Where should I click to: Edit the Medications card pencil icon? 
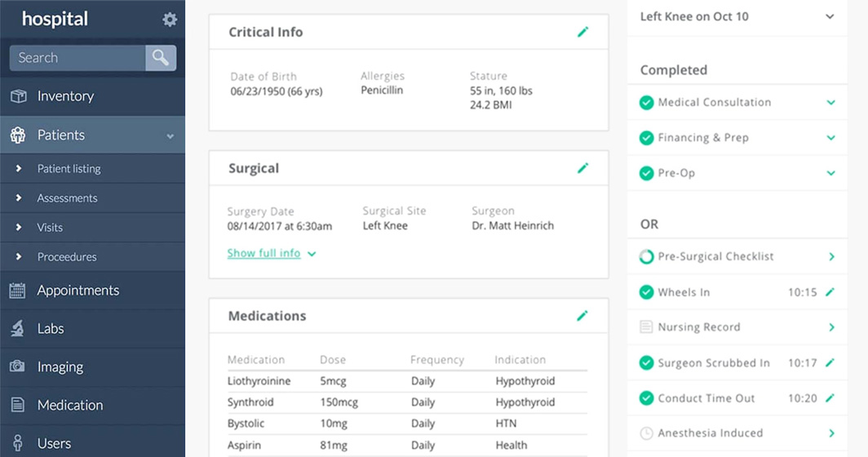(582, 316)
